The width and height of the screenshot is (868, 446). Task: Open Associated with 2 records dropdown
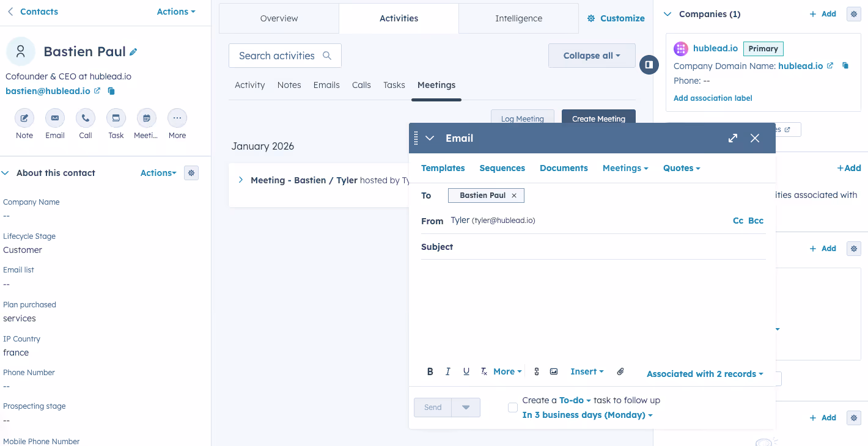pyautogui.click(x=705, y=374)
